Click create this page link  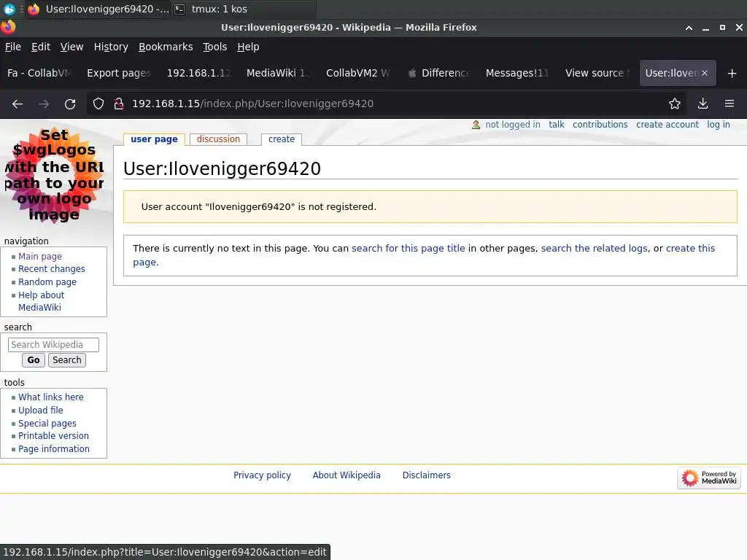(690, 248)
